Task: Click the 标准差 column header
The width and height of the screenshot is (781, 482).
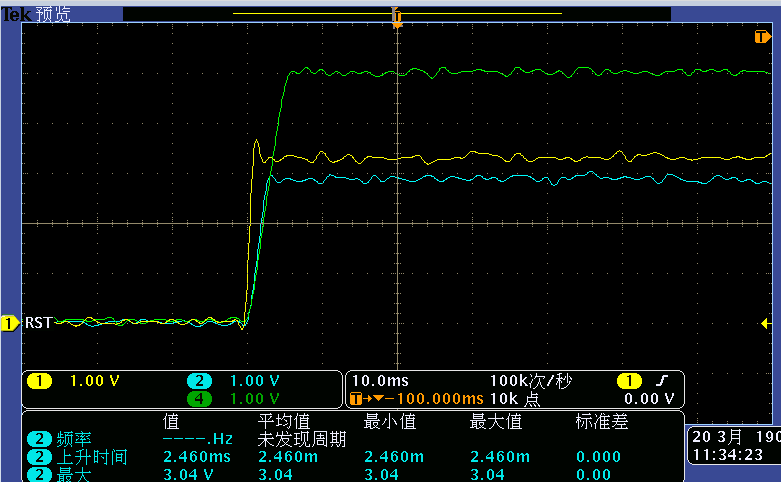Action: pos(602,422)
